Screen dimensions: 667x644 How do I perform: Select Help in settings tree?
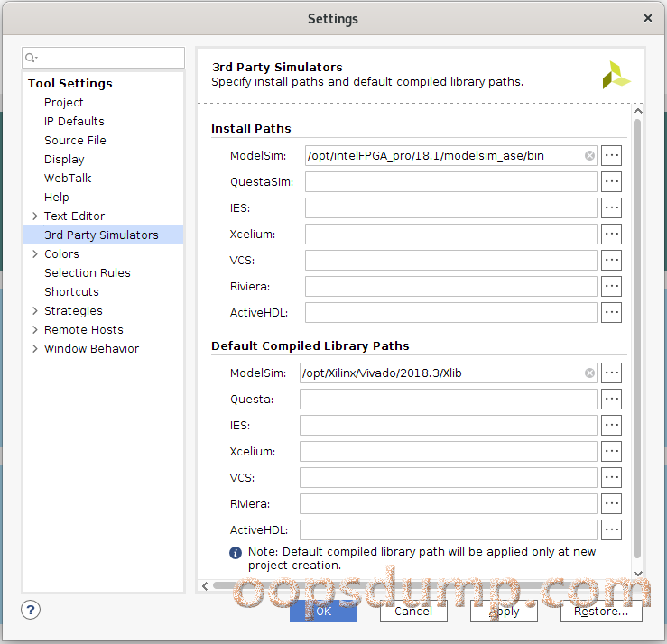coord(57,198)
